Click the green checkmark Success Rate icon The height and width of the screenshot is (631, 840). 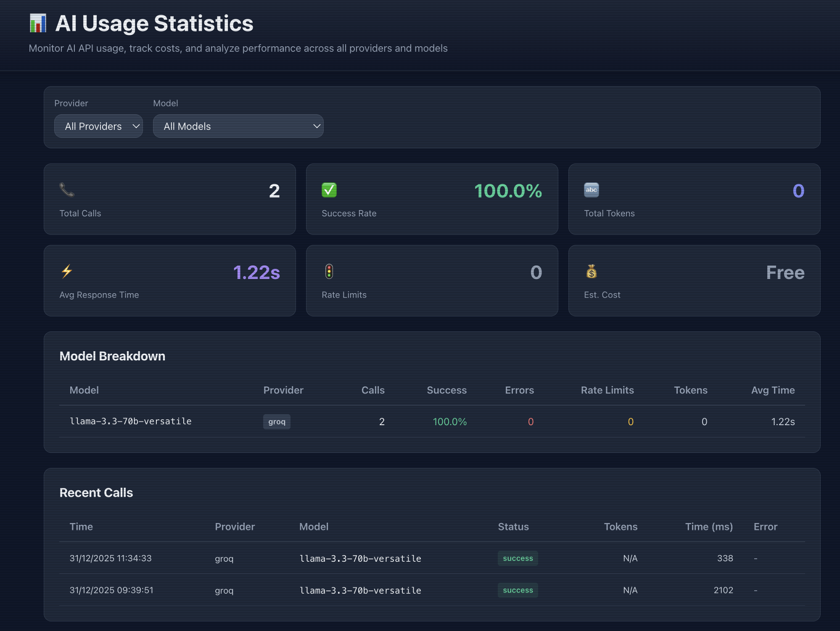tap(329, 190)
